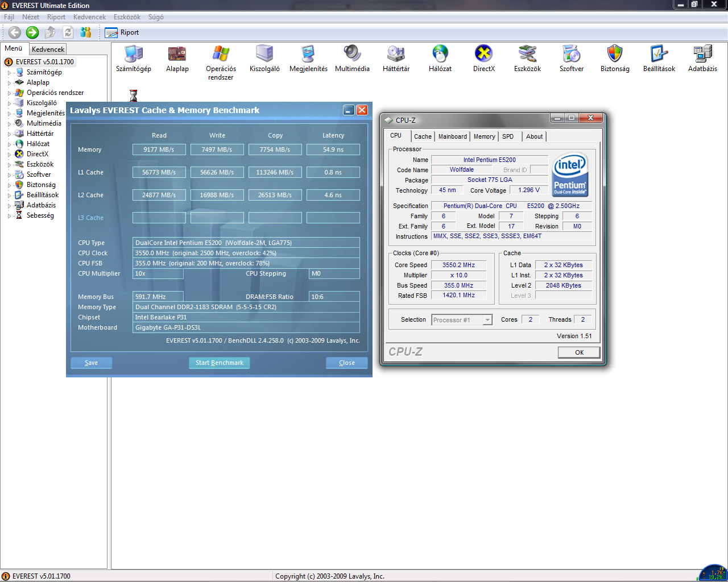Expand the DirectX tree node
Viewport: 728px width, 582px height.
coord(9,155)
